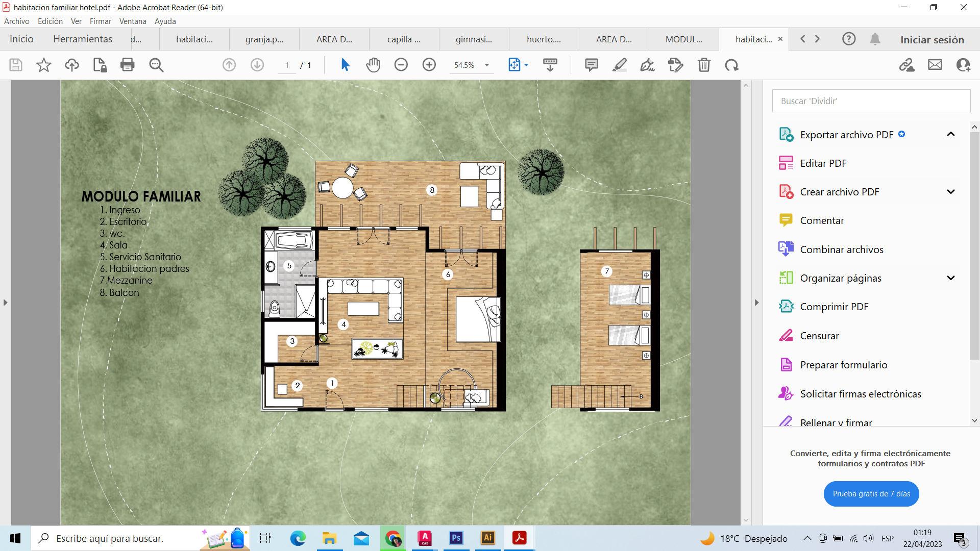The image size is (980, 551).
Task: Click Prueba gratis de 7 días
Action: pyautogui.click(x=871, y=494)
